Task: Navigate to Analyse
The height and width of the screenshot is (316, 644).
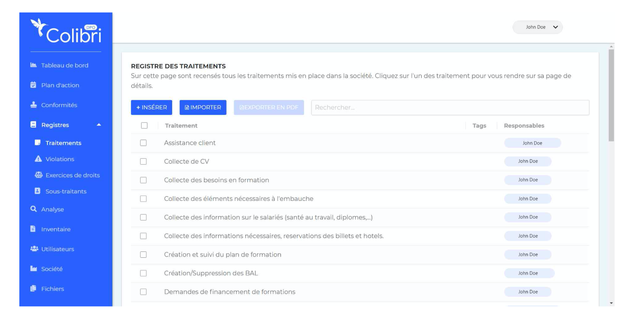Action: (52, 209)
